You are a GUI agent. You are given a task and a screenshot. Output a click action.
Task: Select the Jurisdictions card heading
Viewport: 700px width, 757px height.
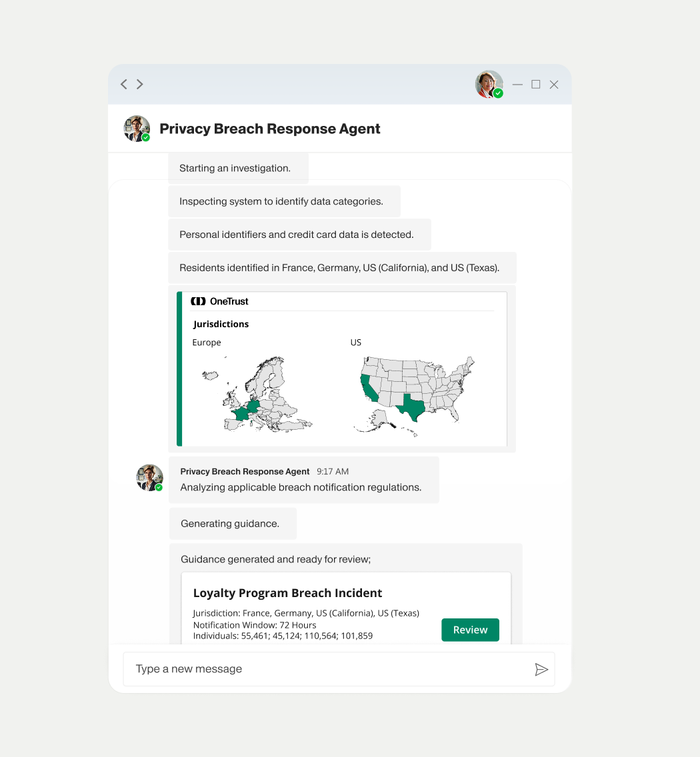point(221,324)
